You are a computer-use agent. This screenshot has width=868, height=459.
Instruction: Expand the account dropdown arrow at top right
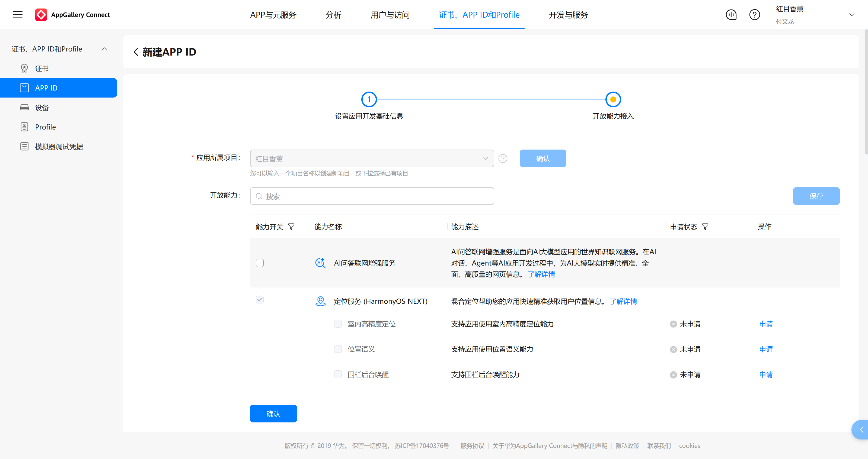click(x=852, y=14)
